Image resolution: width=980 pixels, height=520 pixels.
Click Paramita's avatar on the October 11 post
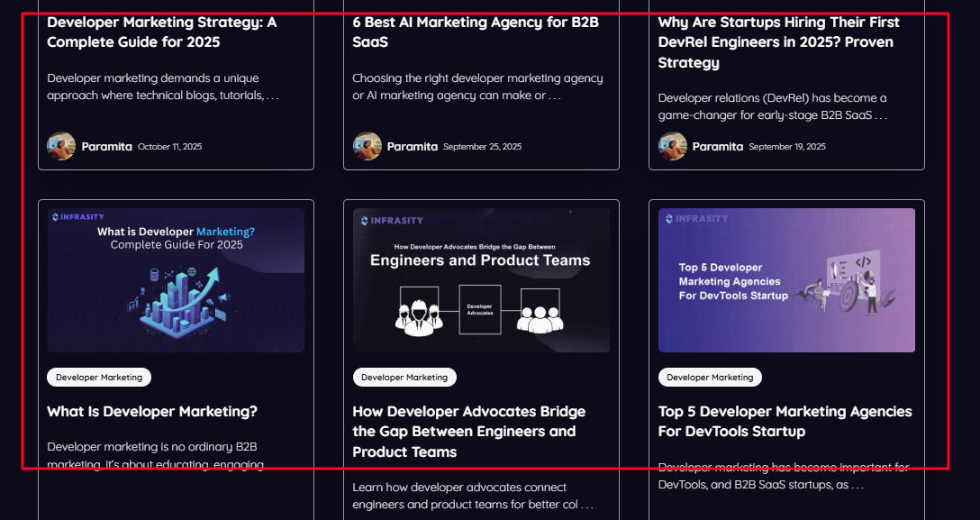[61, 146]
